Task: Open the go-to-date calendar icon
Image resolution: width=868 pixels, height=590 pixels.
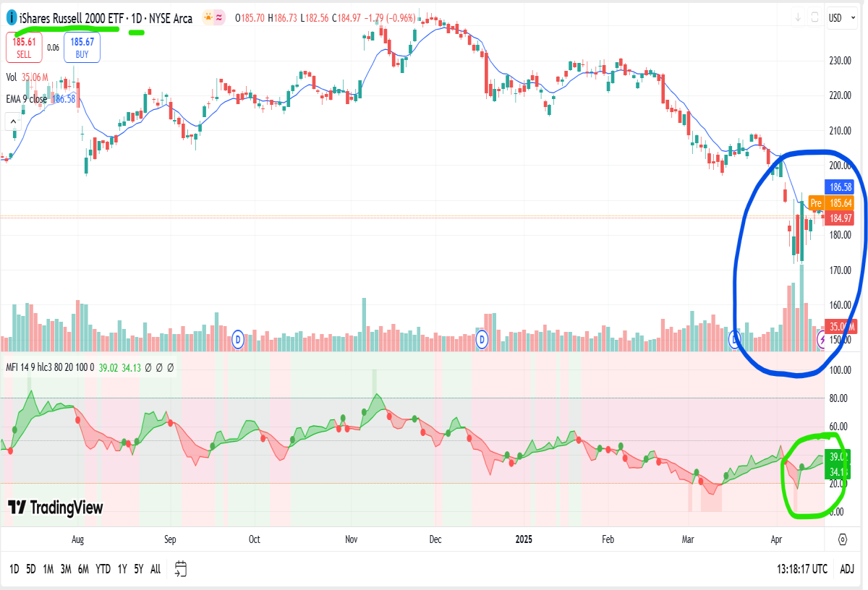Action: (182, 569)
